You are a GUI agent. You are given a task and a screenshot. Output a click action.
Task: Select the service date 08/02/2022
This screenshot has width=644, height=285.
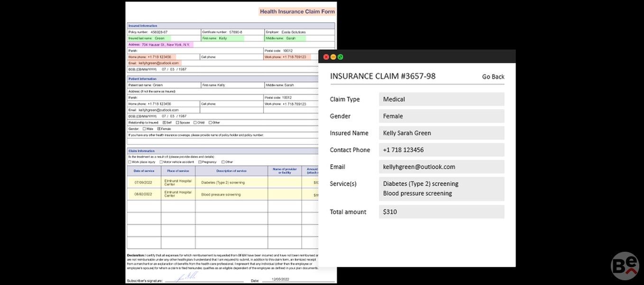(x=143, y=194)
